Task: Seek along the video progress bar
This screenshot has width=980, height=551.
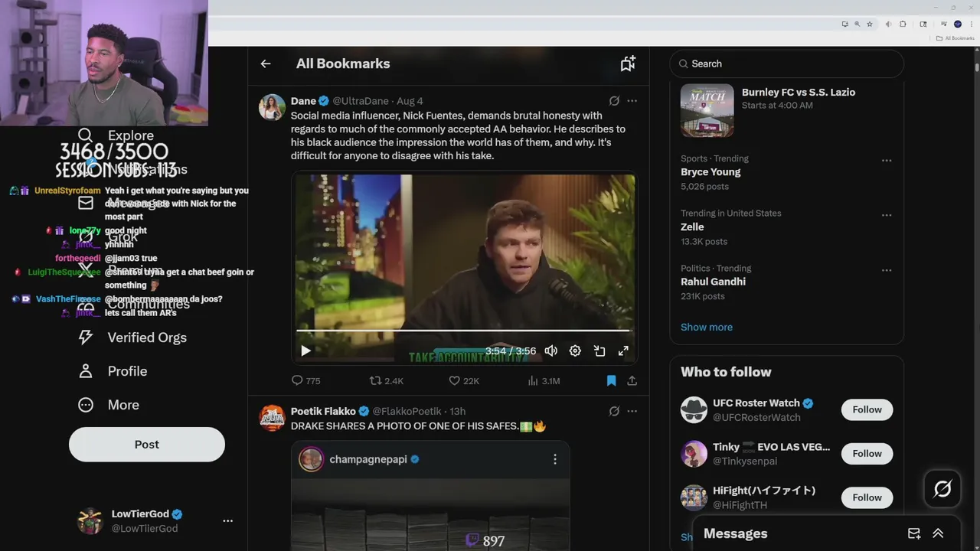Action: pyautogui.click(x=463, y=331)
